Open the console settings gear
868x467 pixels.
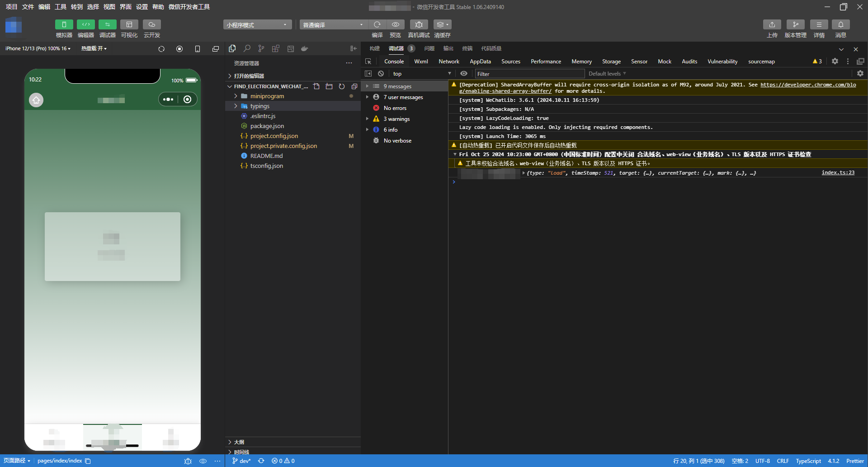pyautogui.click(x=860, y=74)
